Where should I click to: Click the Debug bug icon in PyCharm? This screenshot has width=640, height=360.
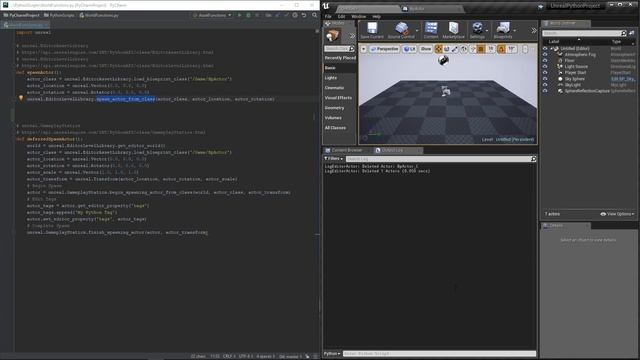click(x=248, y=15)
